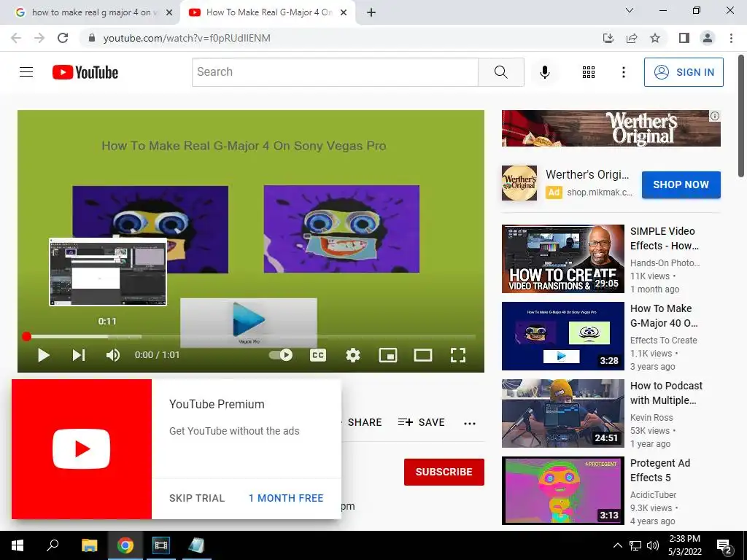Open the YouTube apps grid
Viewport: 747px width, 560px height.
point(589,72)
